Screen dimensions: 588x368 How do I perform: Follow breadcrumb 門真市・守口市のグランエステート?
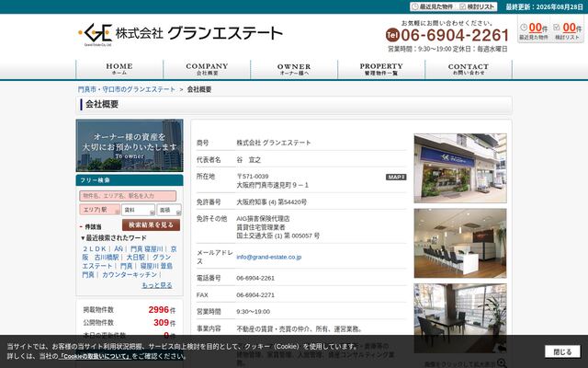127,89
